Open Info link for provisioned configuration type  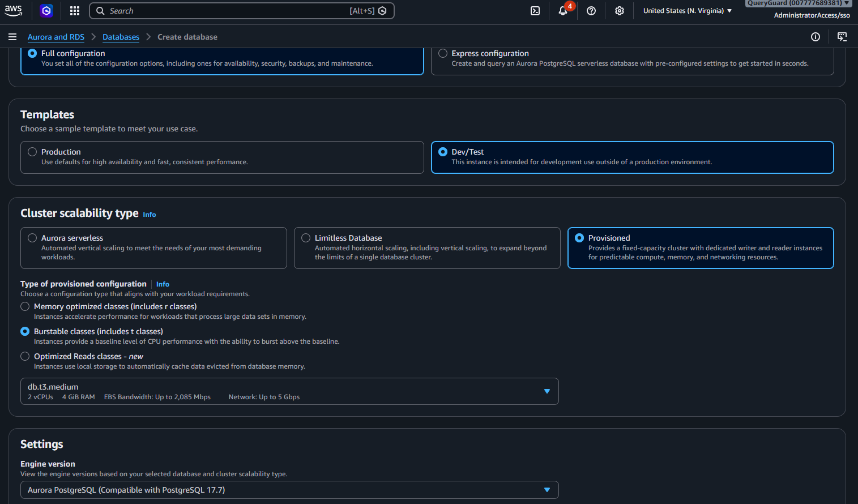(x=163, y=284)
